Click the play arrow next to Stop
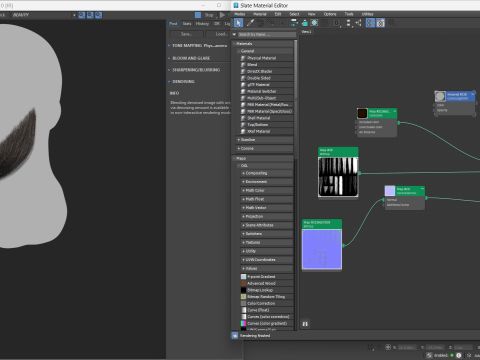 pyautogui.click(x=222, y=15)
